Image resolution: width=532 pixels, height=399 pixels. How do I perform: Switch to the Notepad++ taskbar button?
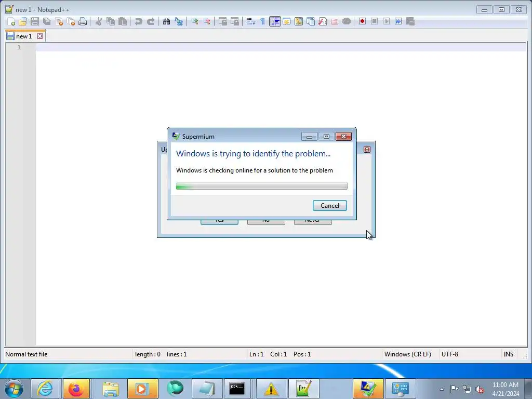tap(303, 389)
